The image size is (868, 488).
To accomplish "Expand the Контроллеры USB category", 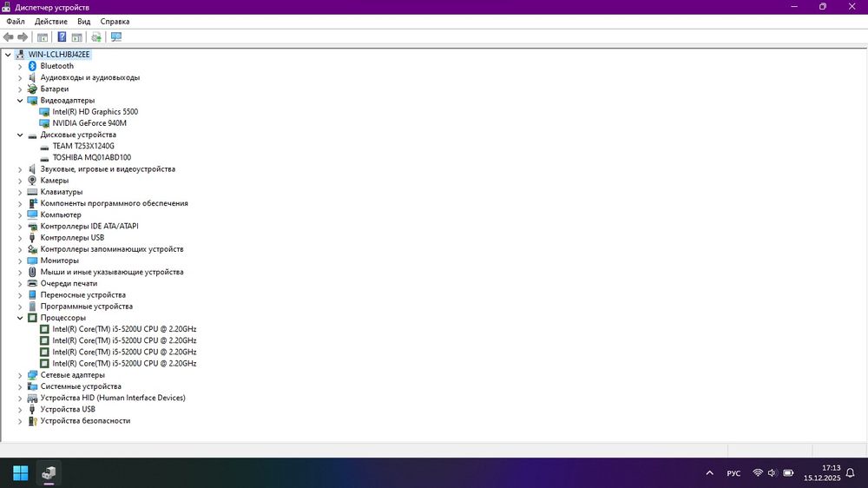I will point(20,238).
